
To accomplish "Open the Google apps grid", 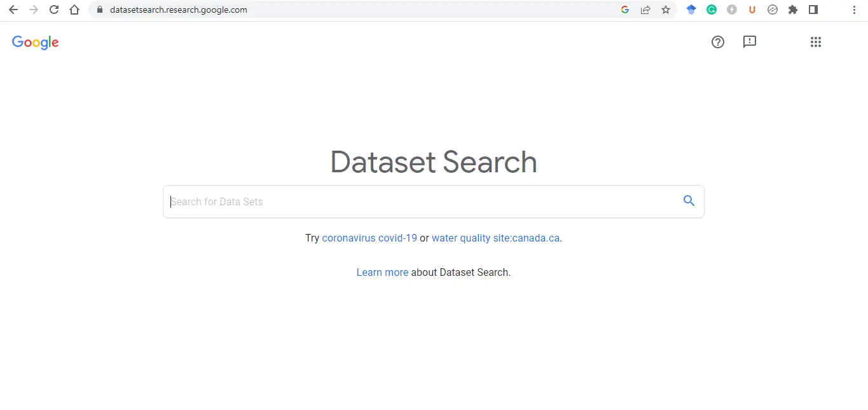I will pyautogui.click(x=816, y=42).
